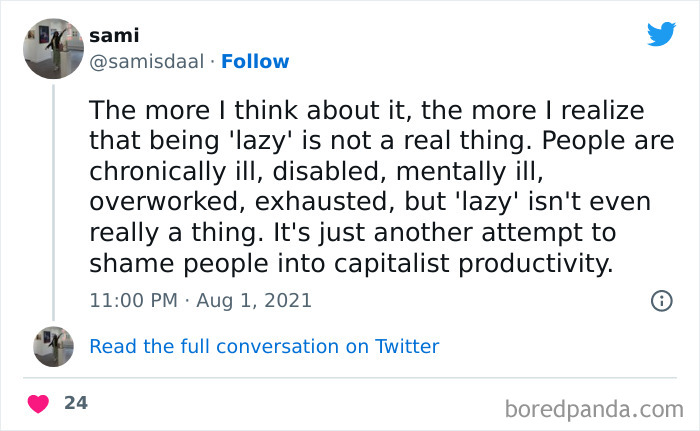Open the tweet info circle icon
Screen dimensions: 700x431
click(661, 300)
